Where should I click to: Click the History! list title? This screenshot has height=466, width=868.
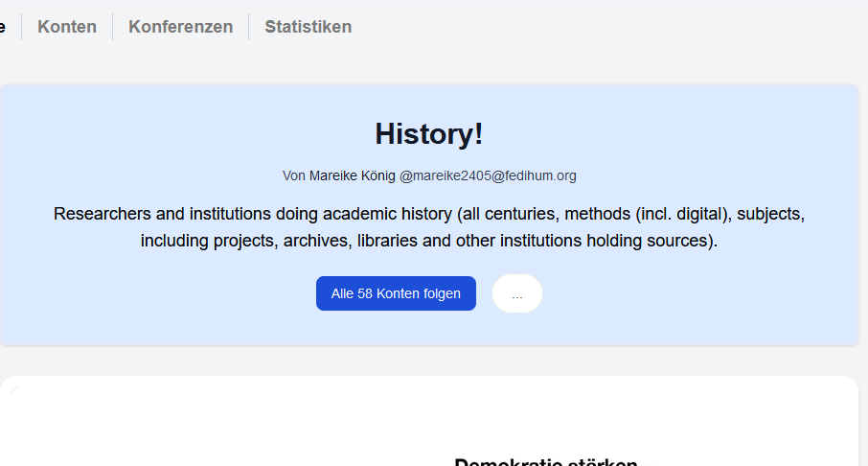click(429, 134)
